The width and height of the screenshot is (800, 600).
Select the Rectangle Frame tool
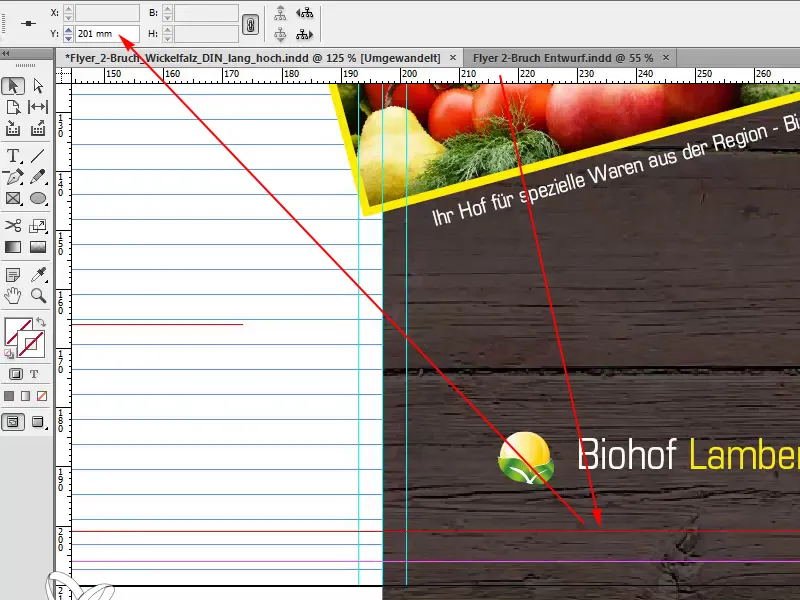[x=13, y=198]
